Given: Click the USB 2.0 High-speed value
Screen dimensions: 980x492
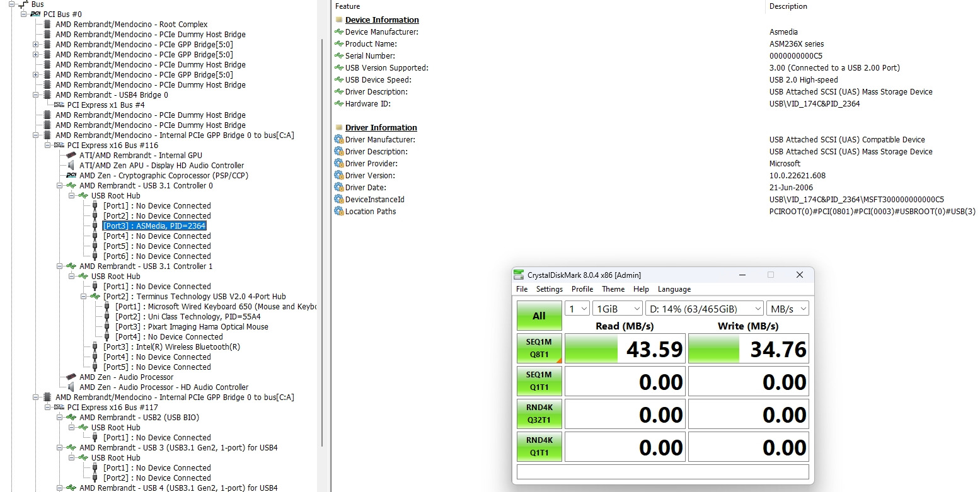Looking at the screenshot, I should point(804,80).
